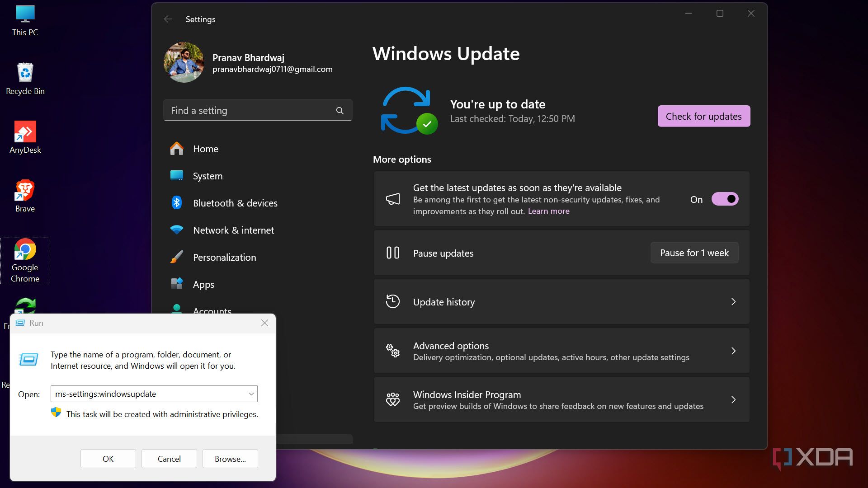This screenshot has width=868, height=488.
Task: Open Windows Insider Program chevron
Action: 733,399
